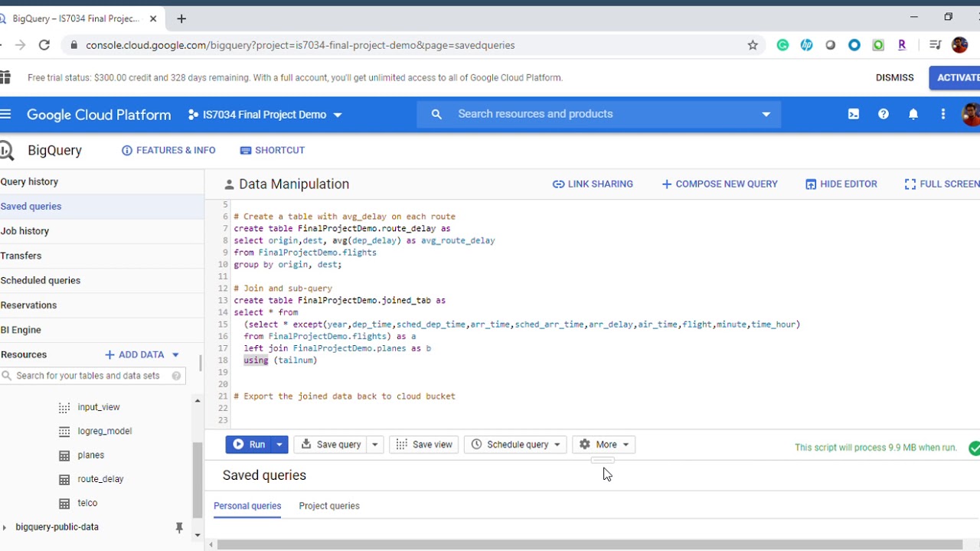Select the planes table name

tap(91, 455)
